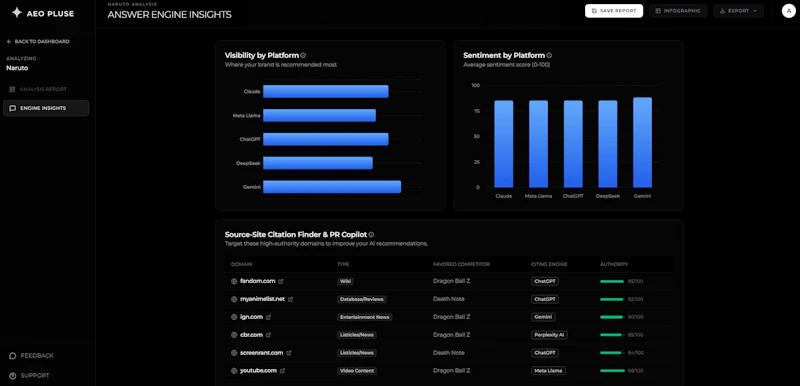Click the Engine Insights chat icon

point(13,108)
